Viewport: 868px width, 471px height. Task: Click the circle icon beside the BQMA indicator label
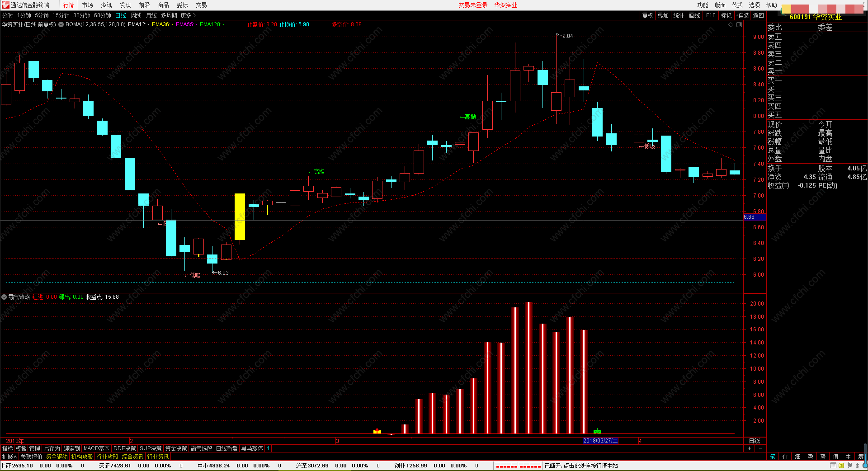[x=61, y=24]
